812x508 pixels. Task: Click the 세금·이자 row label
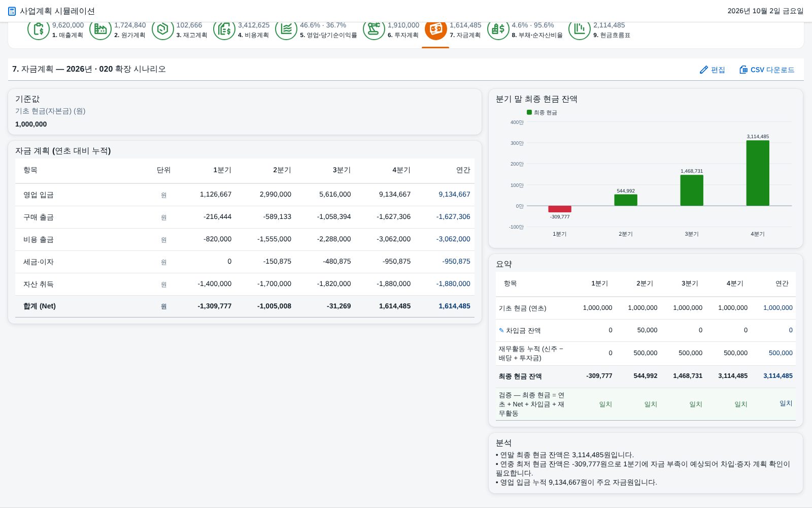(39, 262)
